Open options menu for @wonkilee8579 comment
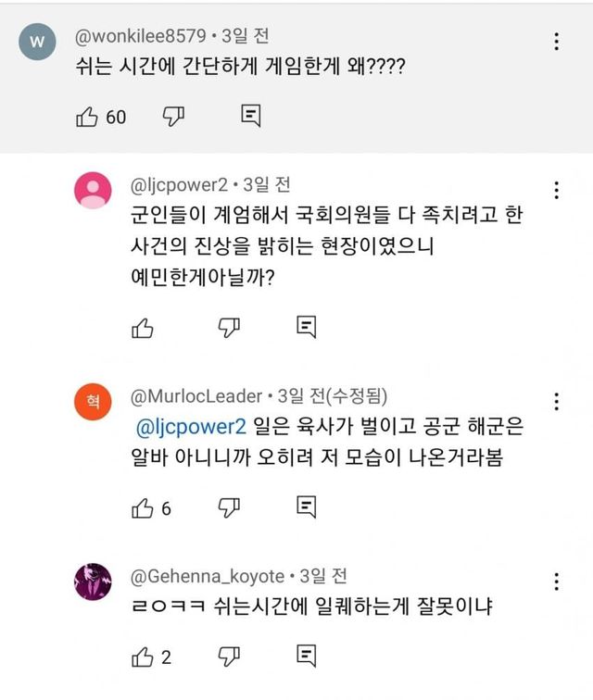The image size is (593, 700). [556, 42]
